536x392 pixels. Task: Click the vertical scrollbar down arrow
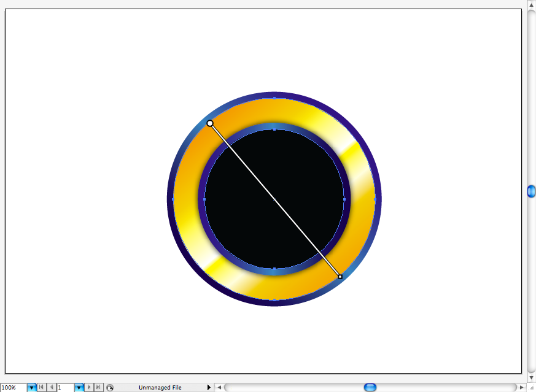click(532, 377)
